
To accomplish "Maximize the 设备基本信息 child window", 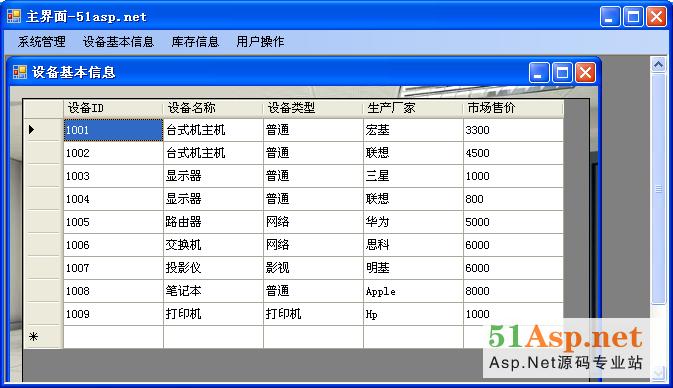I will point(562,72).
